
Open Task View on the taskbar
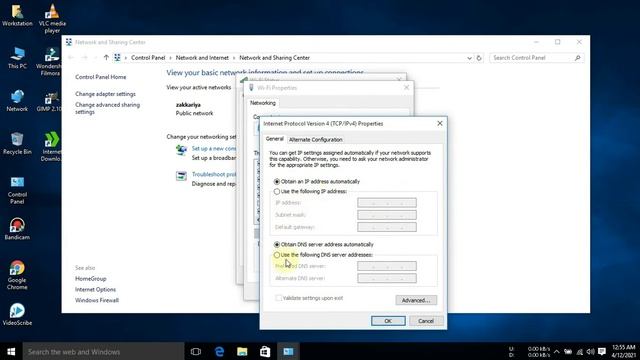(x=196, y=351)
